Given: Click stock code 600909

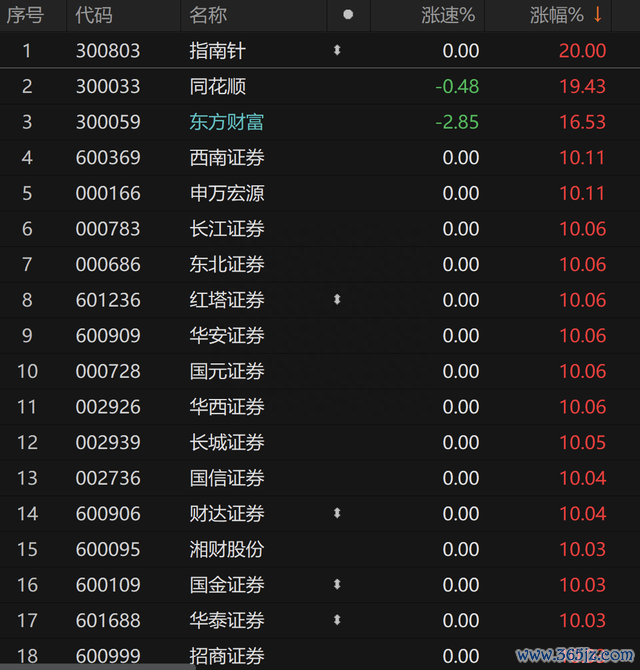Looking at the screenshot, I should (x=108, y=335).
